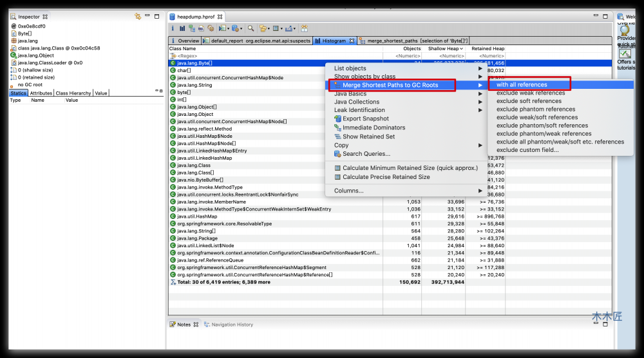Click the Search Queries menu icon

(337, 154)
